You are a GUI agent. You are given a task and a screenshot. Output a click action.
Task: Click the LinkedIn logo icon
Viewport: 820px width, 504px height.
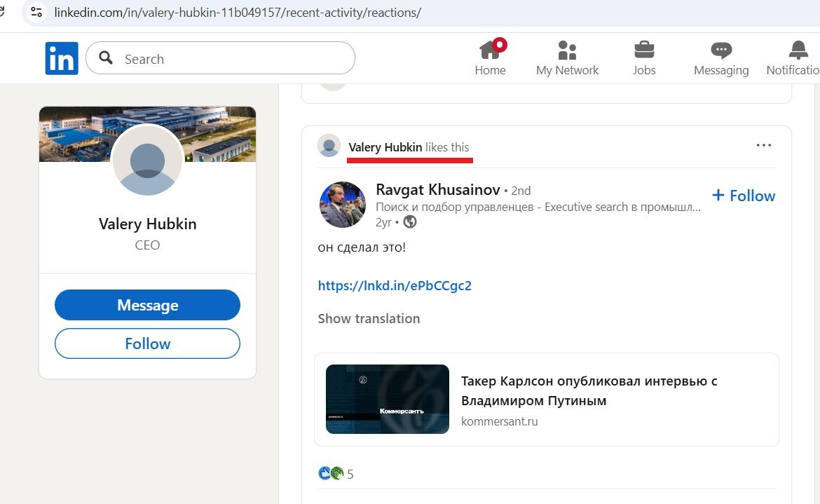tap(62, 58)
